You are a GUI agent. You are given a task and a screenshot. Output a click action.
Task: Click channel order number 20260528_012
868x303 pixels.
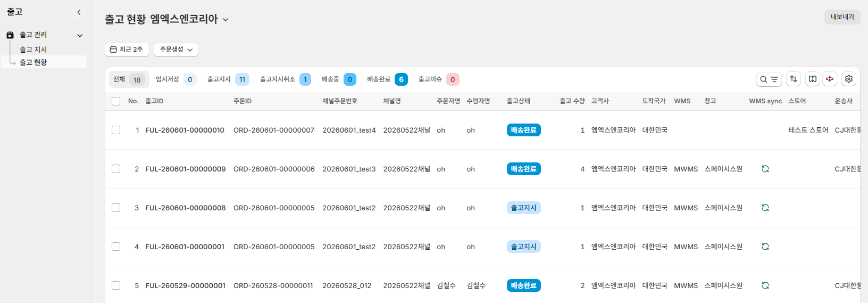click(347, 285)
